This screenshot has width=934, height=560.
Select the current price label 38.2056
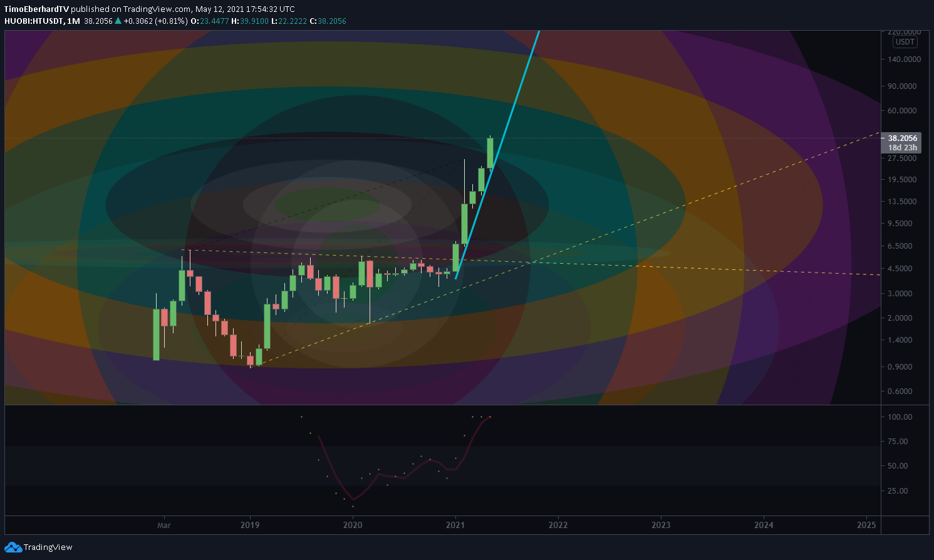click(903, 138)
